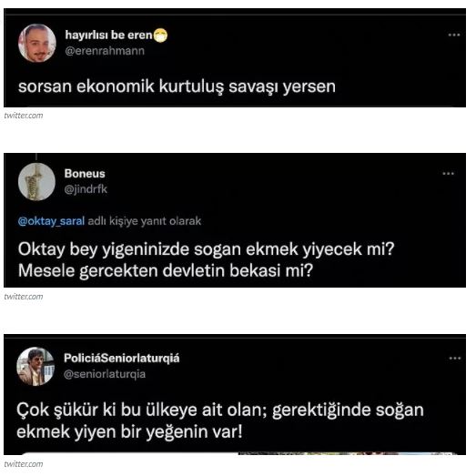Click the 'sorsan ekonomik kurtuluş savaşı' tweet text
This screenshot has width=476, height=476.
point(177,86)
